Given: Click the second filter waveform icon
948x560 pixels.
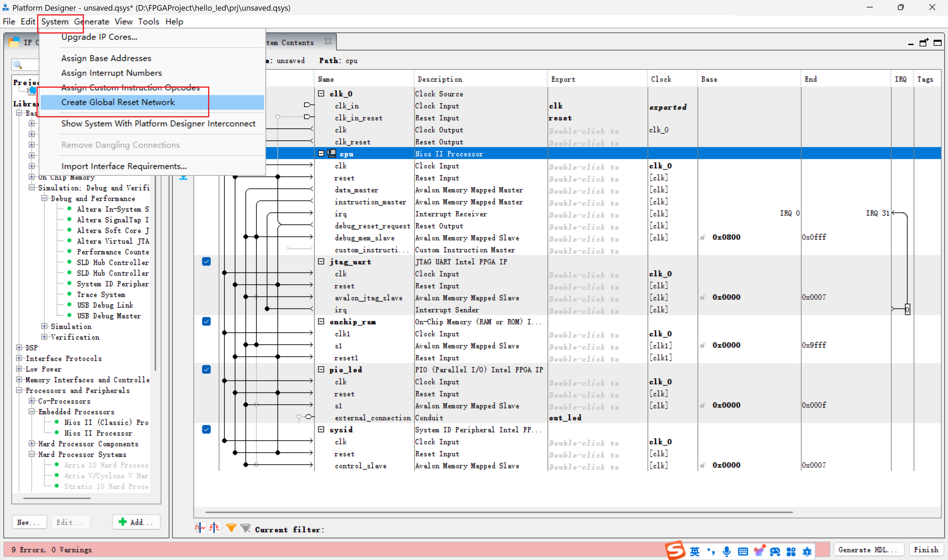Looking at the screenshot, I should 214,528.
